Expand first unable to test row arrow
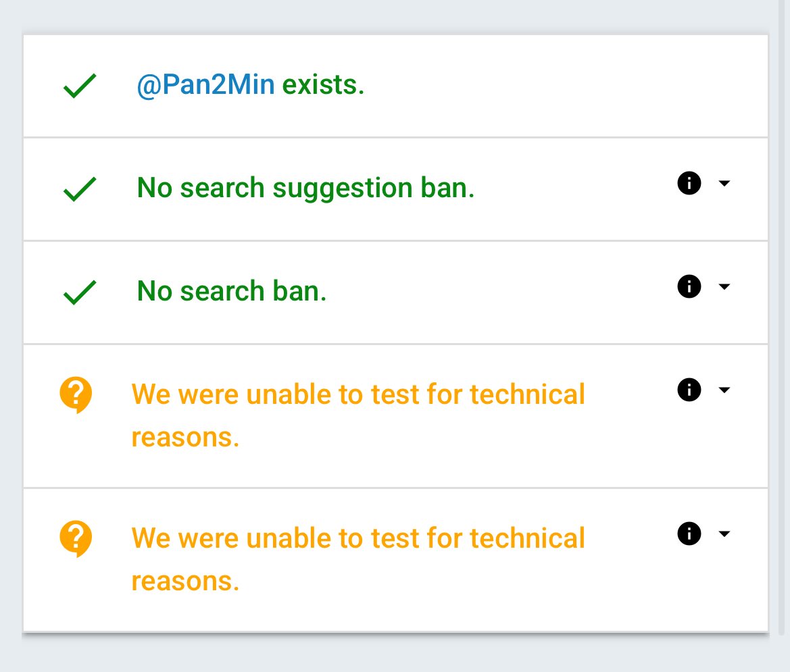Screen dimensions: 790x672 click(724, 390)
